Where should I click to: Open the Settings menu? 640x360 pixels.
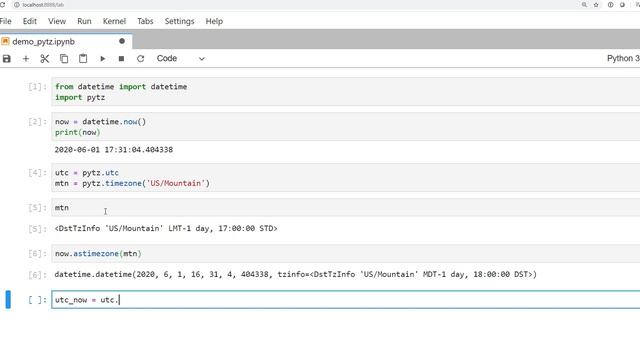(x=179, y=21)
